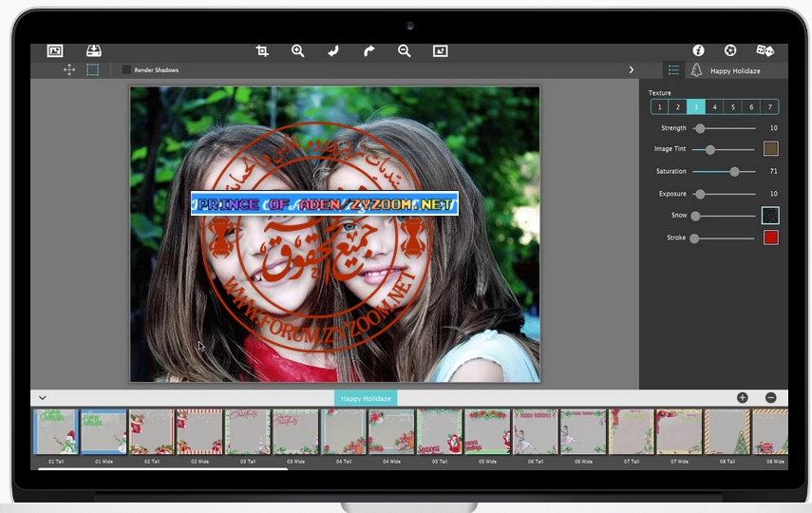This screenshot has width=812, height=513.
Task: Select the 02 Wide frame thumbnail
Action: 199,431
